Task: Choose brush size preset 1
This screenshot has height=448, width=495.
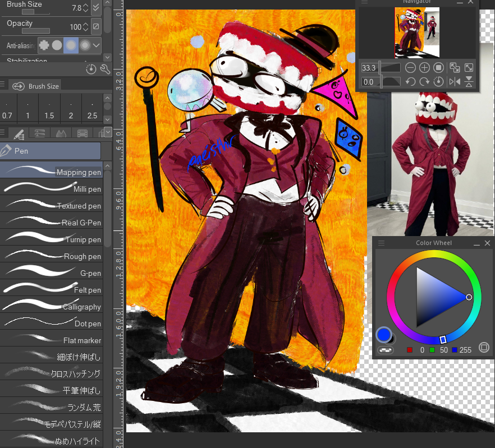Action: (x=28, y=109)
